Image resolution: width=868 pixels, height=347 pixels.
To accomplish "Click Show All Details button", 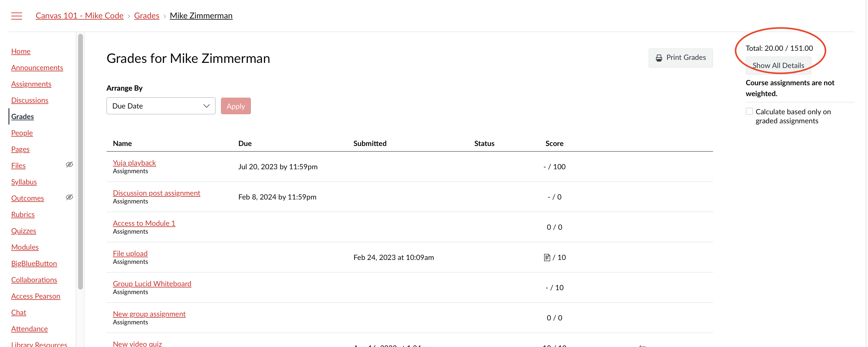I will pyautogui.click(x=778, y=65).
